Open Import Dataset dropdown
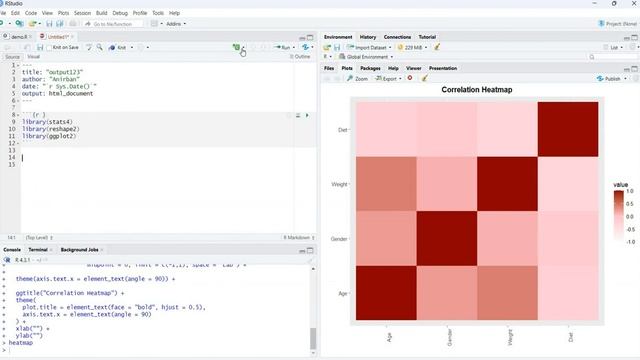This screenshot has height=360, width=640. click(369, 48)
